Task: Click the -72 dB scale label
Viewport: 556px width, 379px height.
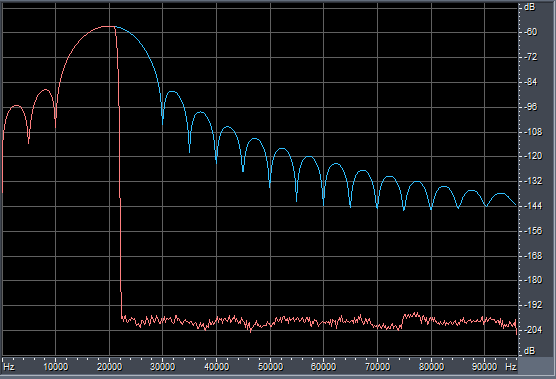Action: point(531,57)
